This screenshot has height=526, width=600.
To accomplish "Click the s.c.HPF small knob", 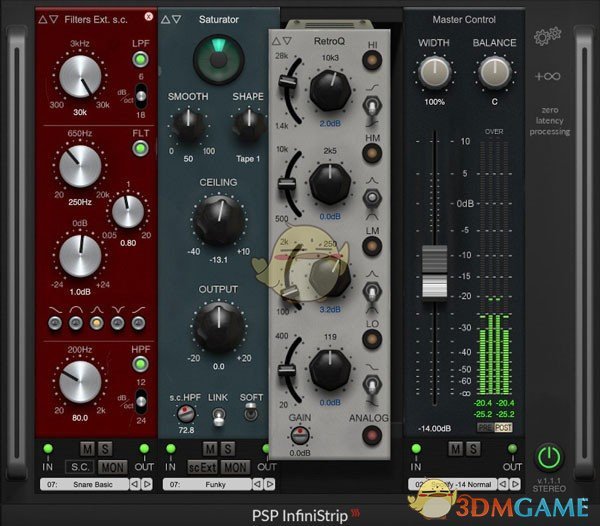I will (186, 414).
